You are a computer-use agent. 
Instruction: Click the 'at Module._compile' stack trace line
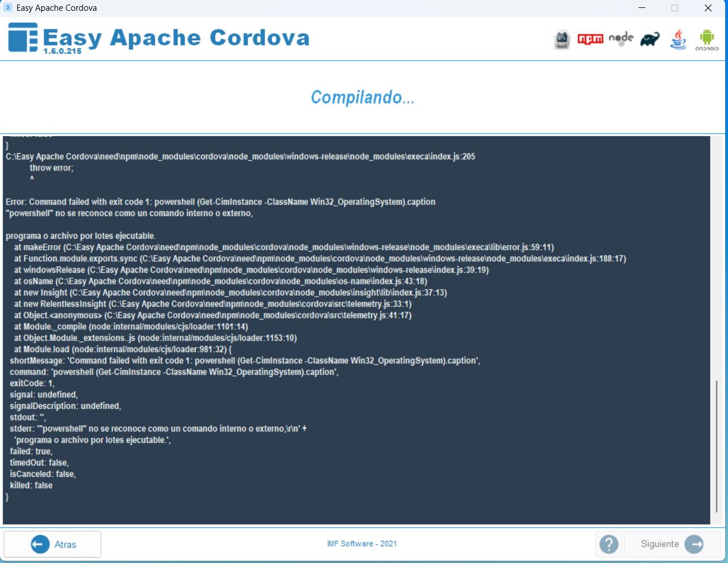pyautogui.click(x=131, y=327)
